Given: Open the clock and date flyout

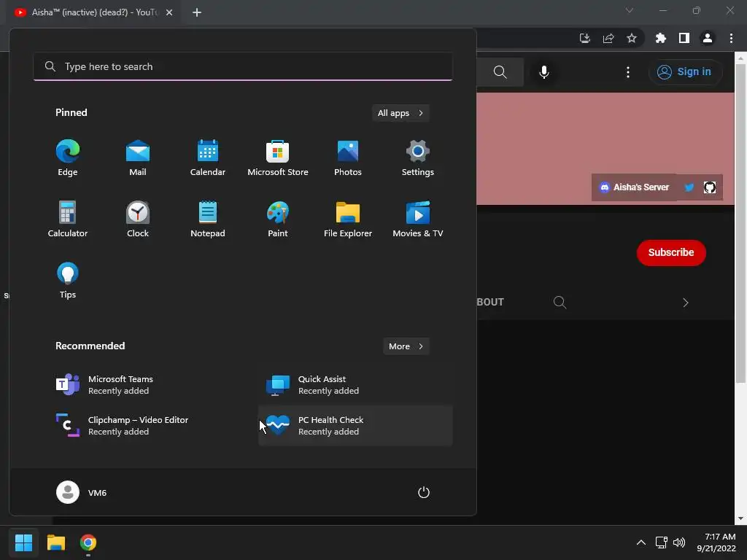Looking at the screenshot, I should (716, 542).
